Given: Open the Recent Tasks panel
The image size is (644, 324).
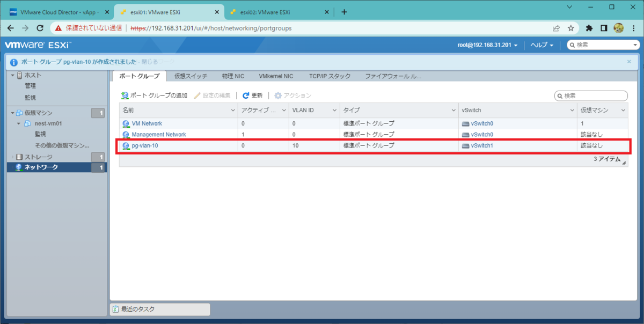Looking at the screenshot, I should pyautogui.click(x=160, y=309).
